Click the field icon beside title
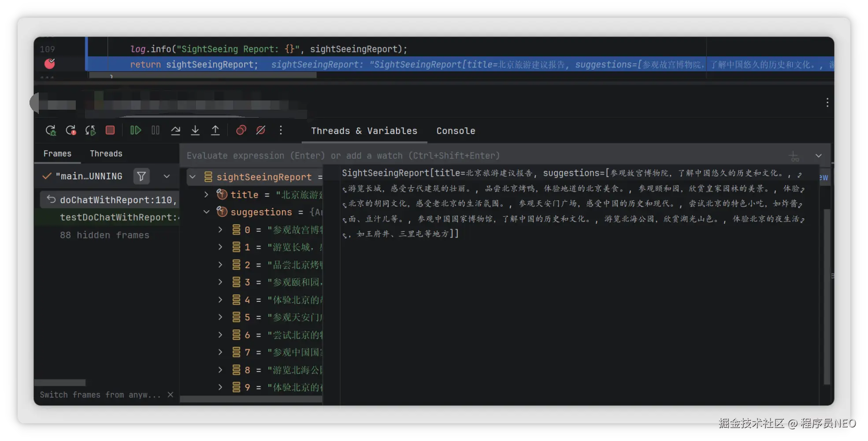Screen dimensions: 868x441 coord(222,194)
